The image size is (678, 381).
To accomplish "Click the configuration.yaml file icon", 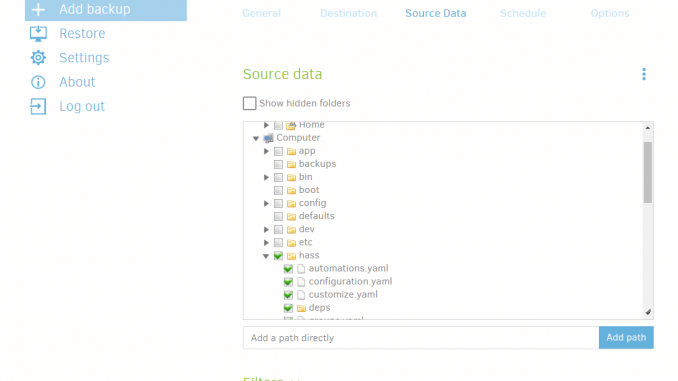I will tap(301, 282).
